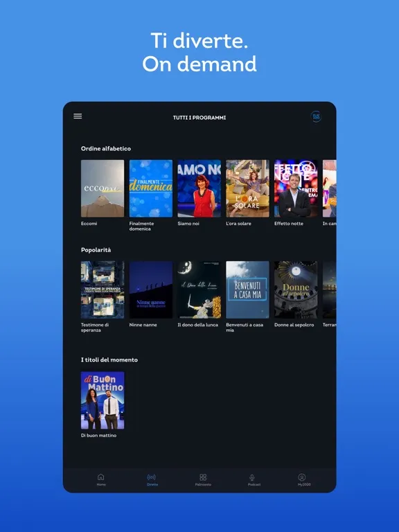Click the 'Popolarità' section heading
This screenshot has width=399, height=532.
coord(96,250)
